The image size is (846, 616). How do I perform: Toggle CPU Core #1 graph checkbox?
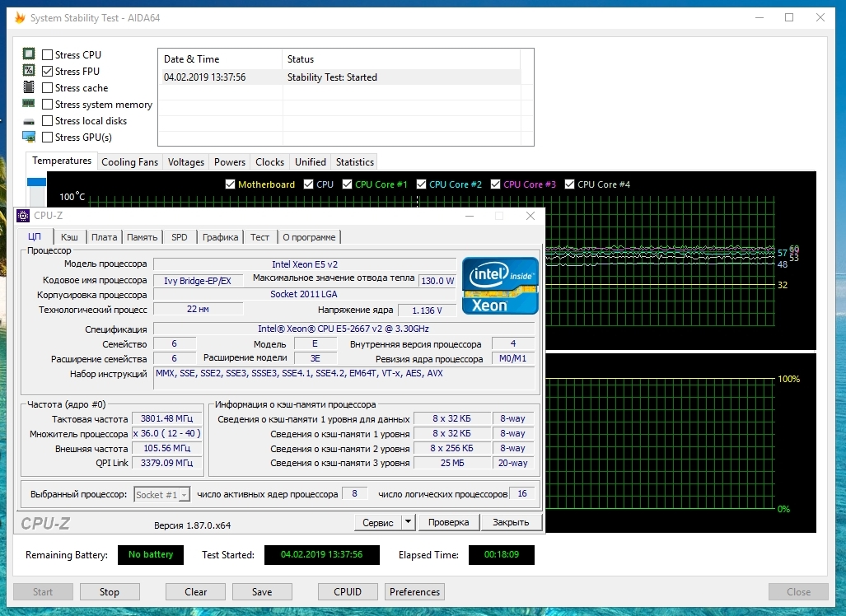347,184
